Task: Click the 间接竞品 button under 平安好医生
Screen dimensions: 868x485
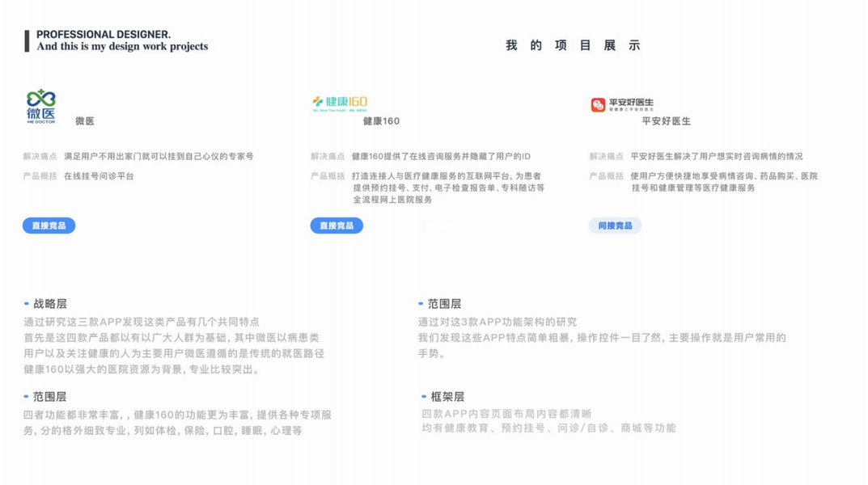Action: pyautogui.click(x=615, y=226)
